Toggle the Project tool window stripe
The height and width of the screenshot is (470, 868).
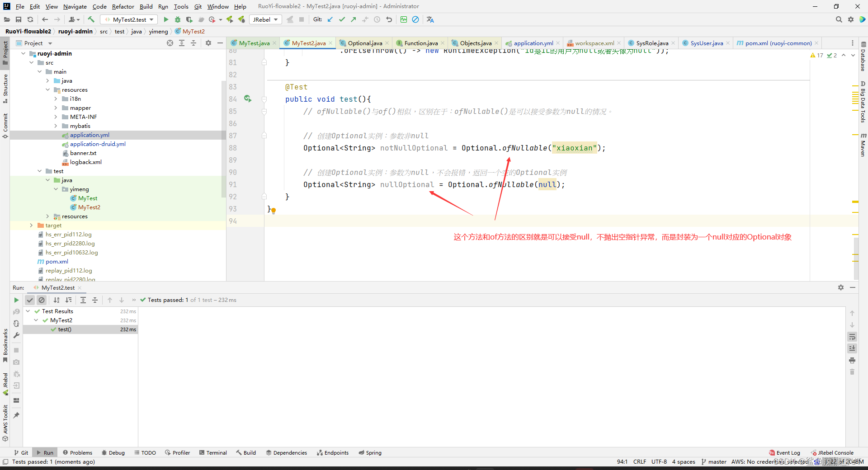tap(5, 52)
